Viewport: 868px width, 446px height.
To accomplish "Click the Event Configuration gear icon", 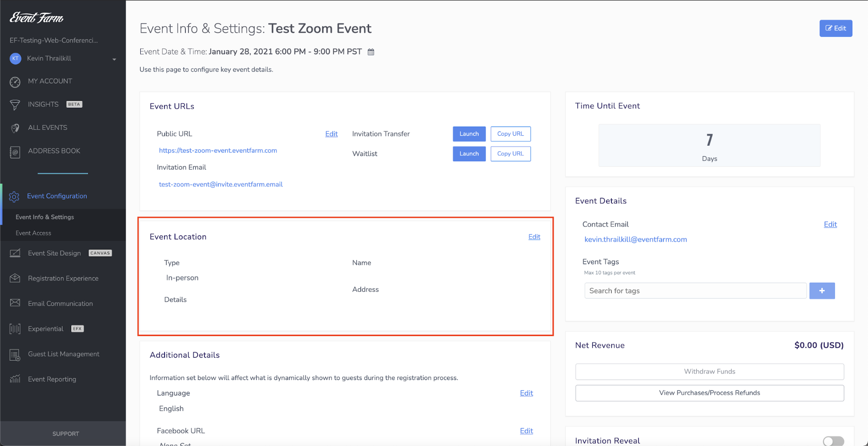I will [14, 196].
